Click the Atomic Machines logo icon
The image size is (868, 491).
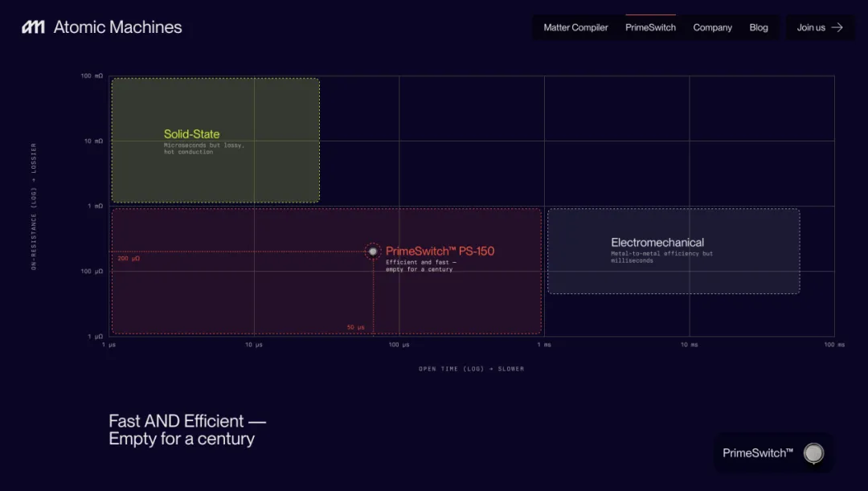point(33,27)
